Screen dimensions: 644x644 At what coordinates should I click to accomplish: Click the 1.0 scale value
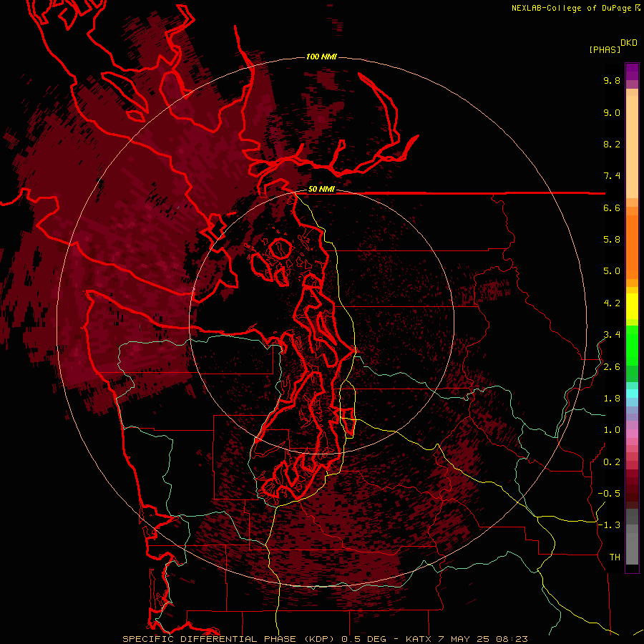coord(612,430)
